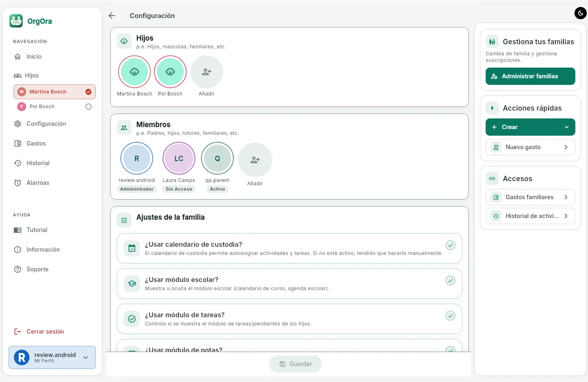Open Historial de actividad shortcut
Image resolution: width=588 pixels, height=382 pixels.
[530, 216]
